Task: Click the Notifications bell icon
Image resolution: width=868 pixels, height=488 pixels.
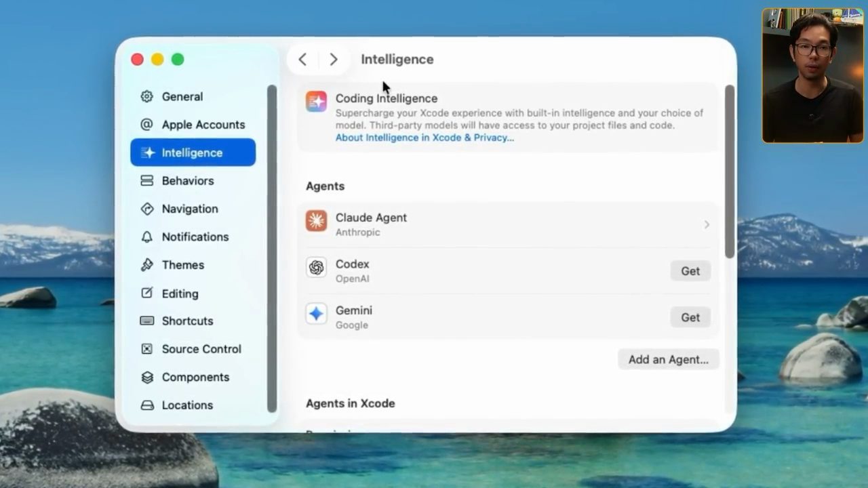Action: pos(146,237)
